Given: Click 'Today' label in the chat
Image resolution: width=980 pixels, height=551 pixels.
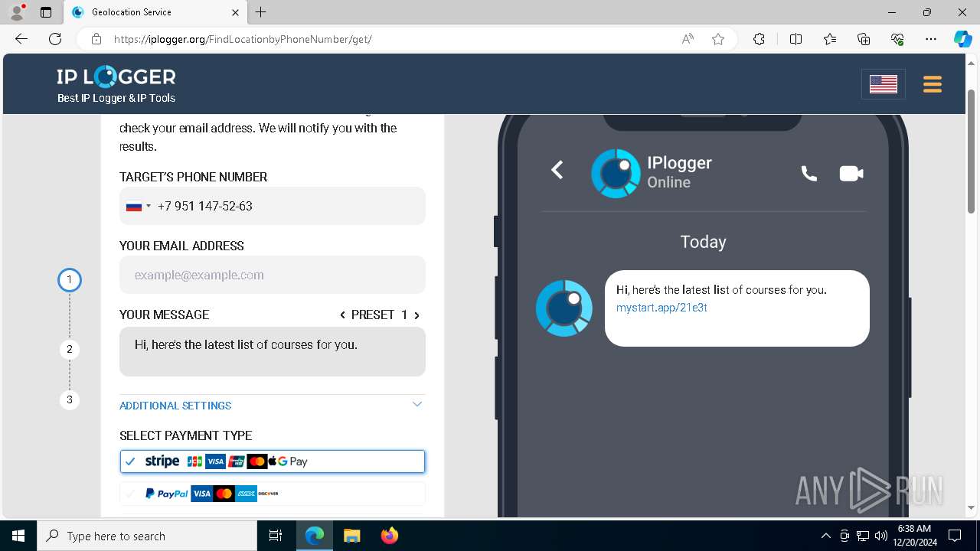Looking at the screenshot, I should coord(703,242).
